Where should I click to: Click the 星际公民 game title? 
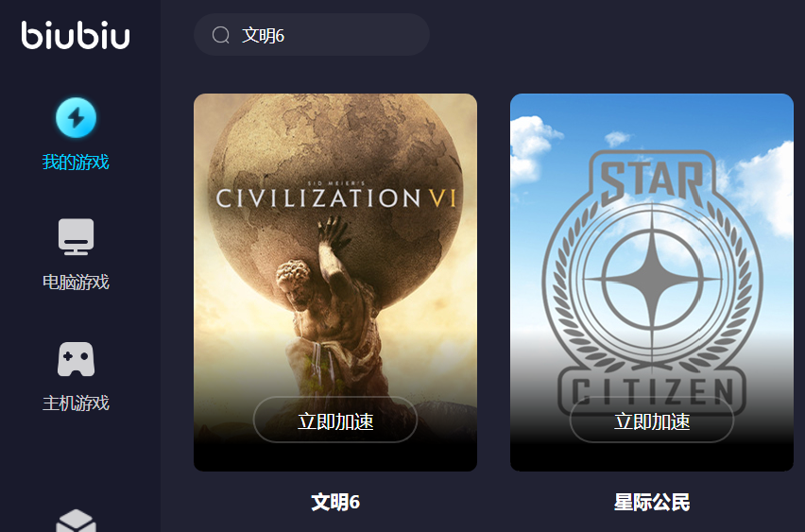652,502
